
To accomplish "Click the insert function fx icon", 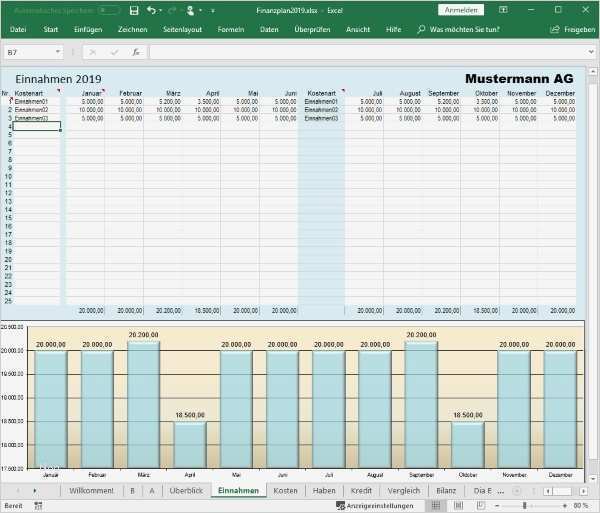I will tap(135, 51).
